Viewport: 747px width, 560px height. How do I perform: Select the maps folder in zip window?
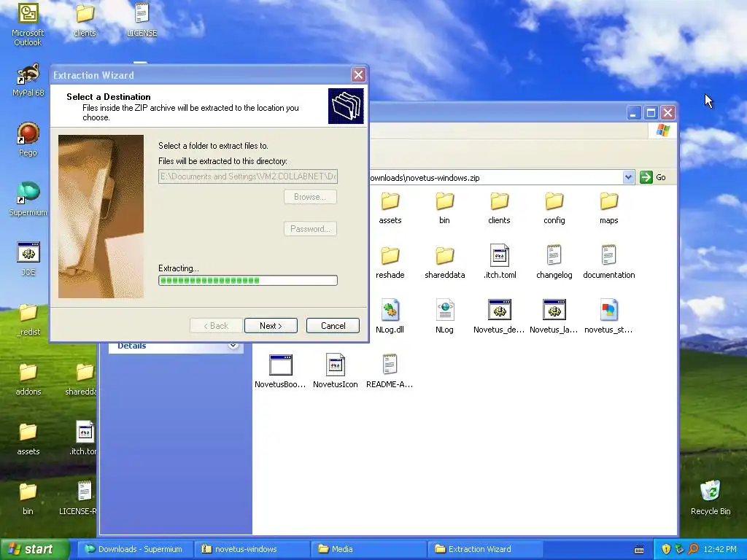click(x=609, y=208)
